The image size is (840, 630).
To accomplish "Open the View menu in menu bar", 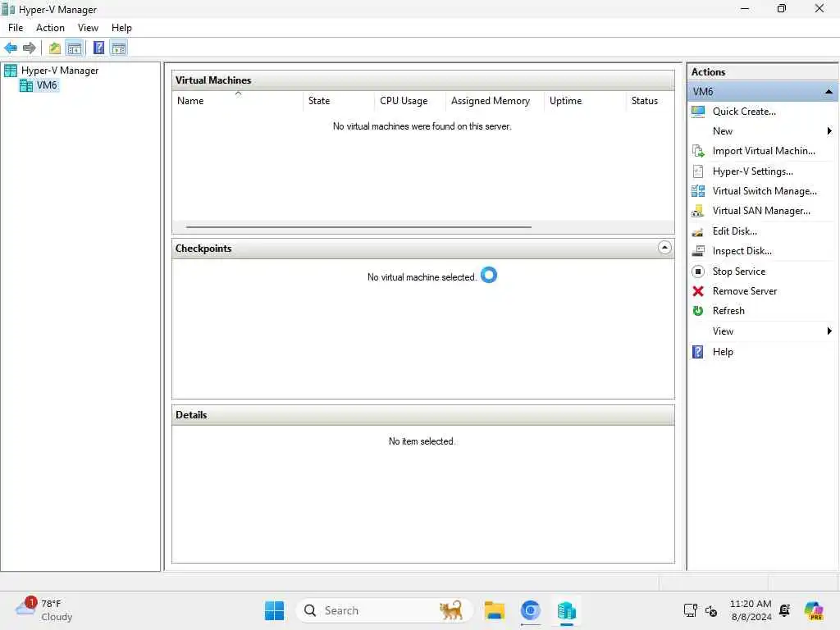I will click(88, 28).
